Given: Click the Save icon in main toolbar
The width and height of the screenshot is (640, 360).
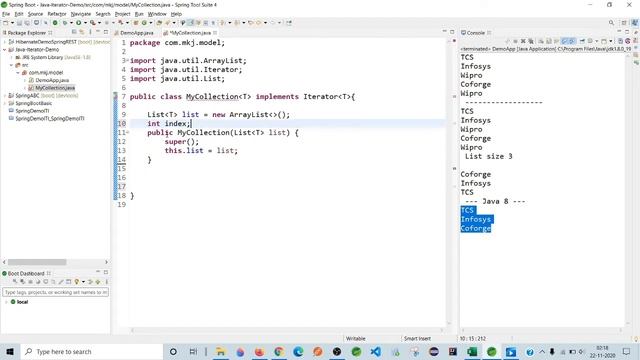Looking at the screenshot, I should 19,23.
